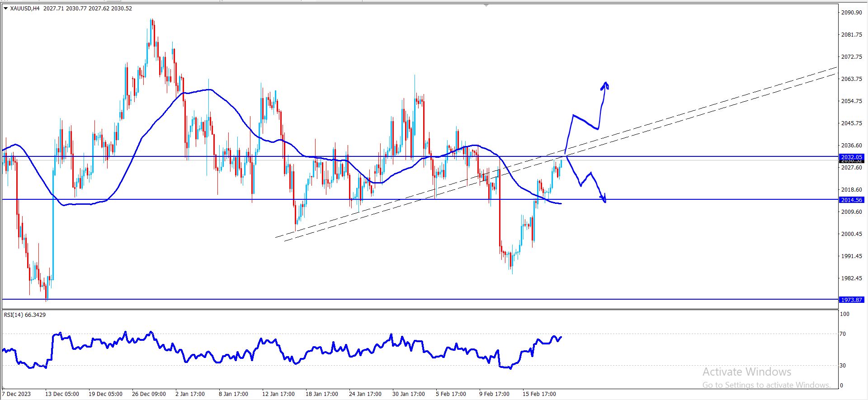Click the black current price tag on scale
This screenshot has height=400, width=868.
(x=852, y=161)
